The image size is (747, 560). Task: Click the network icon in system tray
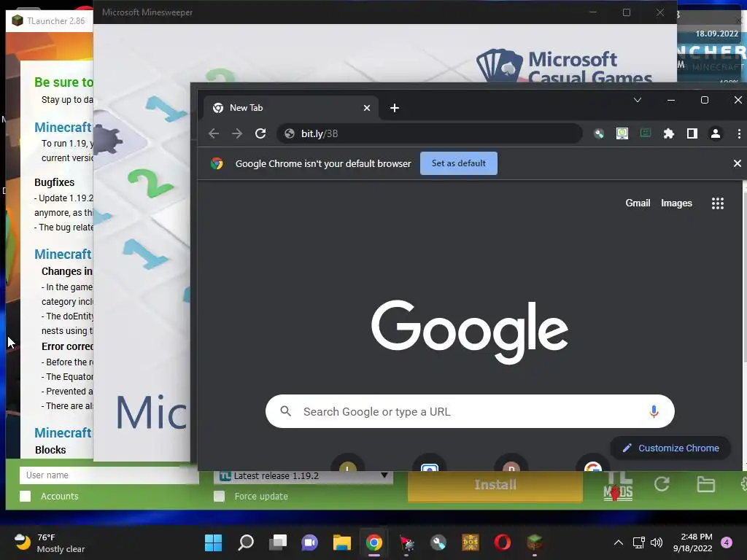click(638, 542)
